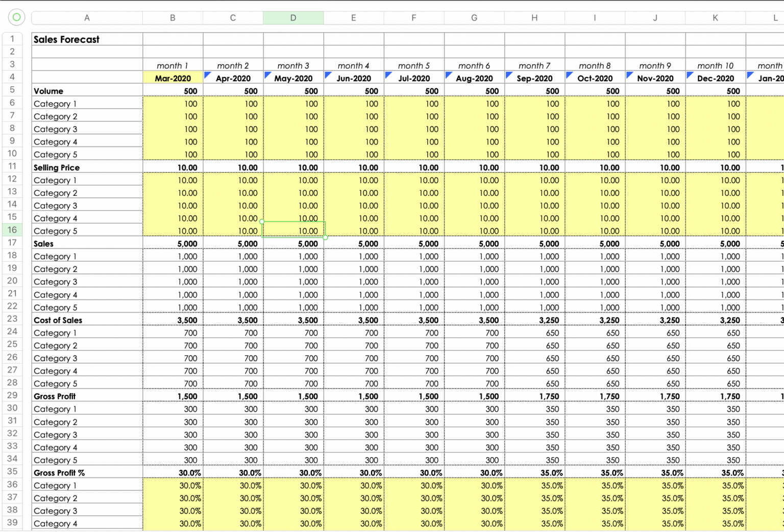Select row 16 header
Image resolution: width=784 pixels, height=532 pixels.
12,230
